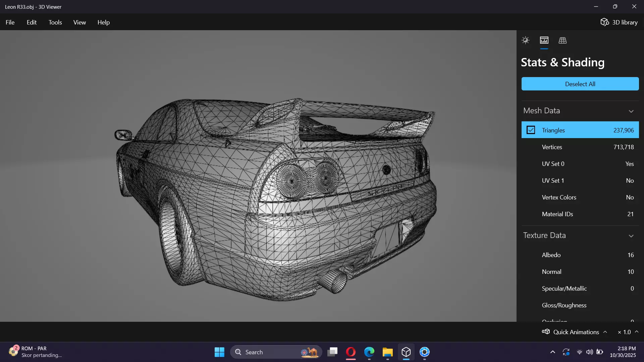Launch Opera browser from taskbar
Viewport: 644px width, 362px height.
click(351, 352)
